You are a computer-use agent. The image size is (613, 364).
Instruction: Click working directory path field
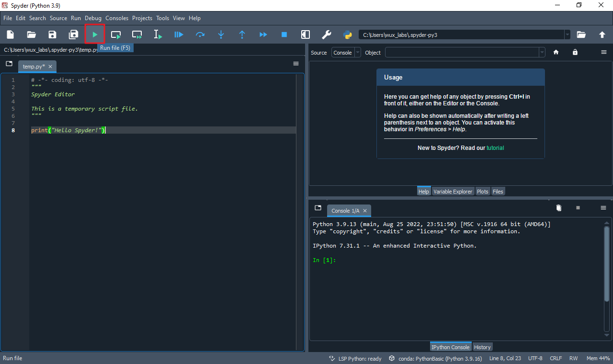click(x=462, y=34)
